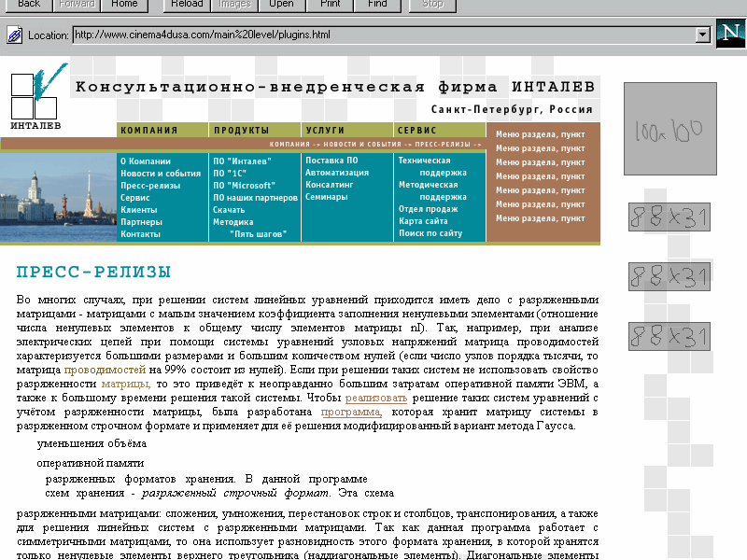
Task: Open the Location history dropdown arrow
Action: [x=703, y=35]
